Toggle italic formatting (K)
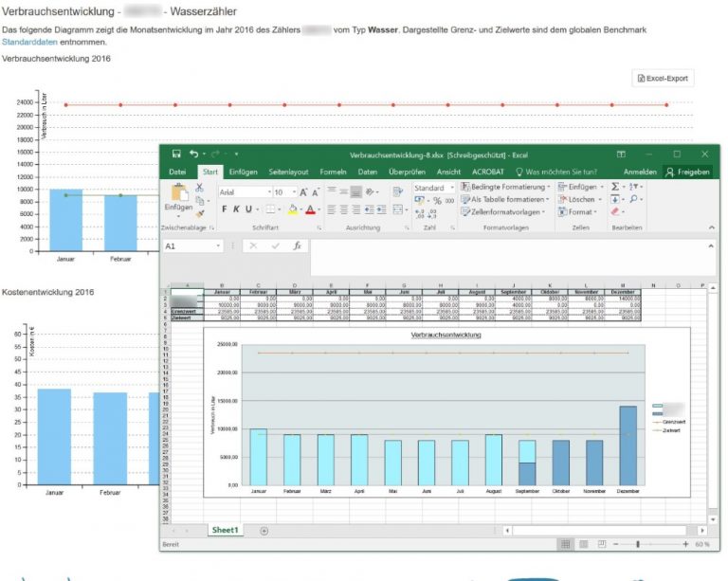This screenshot has height=581, width=728. point(236,209)
